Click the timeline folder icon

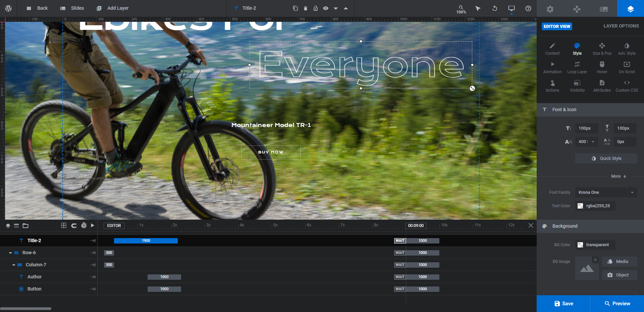click(x=25, y=226)
